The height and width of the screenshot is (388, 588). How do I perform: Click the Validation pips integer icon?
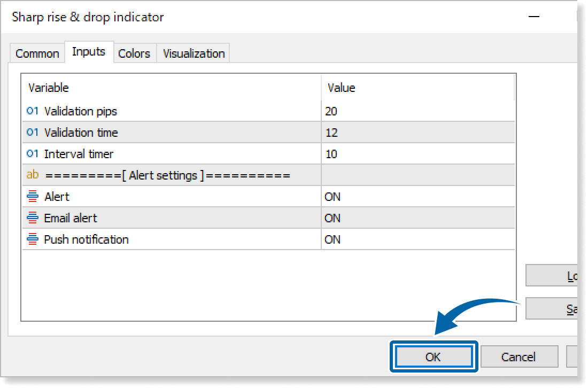coord(33,111)
